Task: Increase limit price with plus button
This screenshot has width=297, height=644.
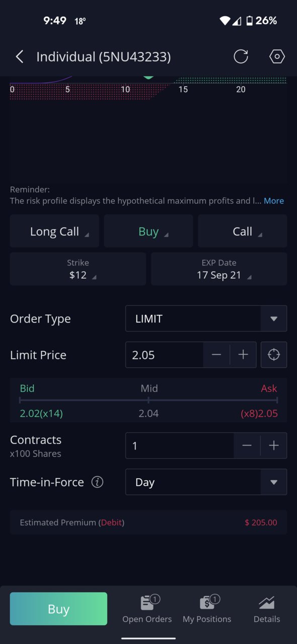Action: point(243,355)
